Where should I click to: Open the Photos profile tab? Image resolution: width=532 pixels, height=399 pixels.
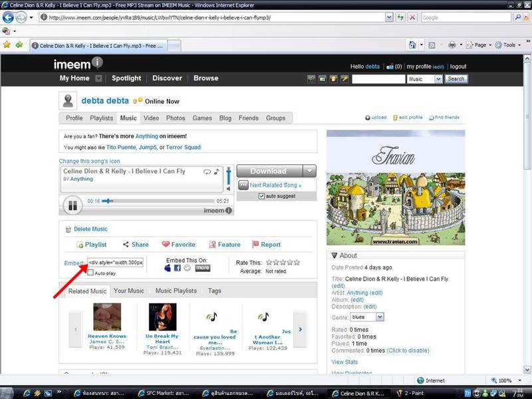[x=176, y=118]
